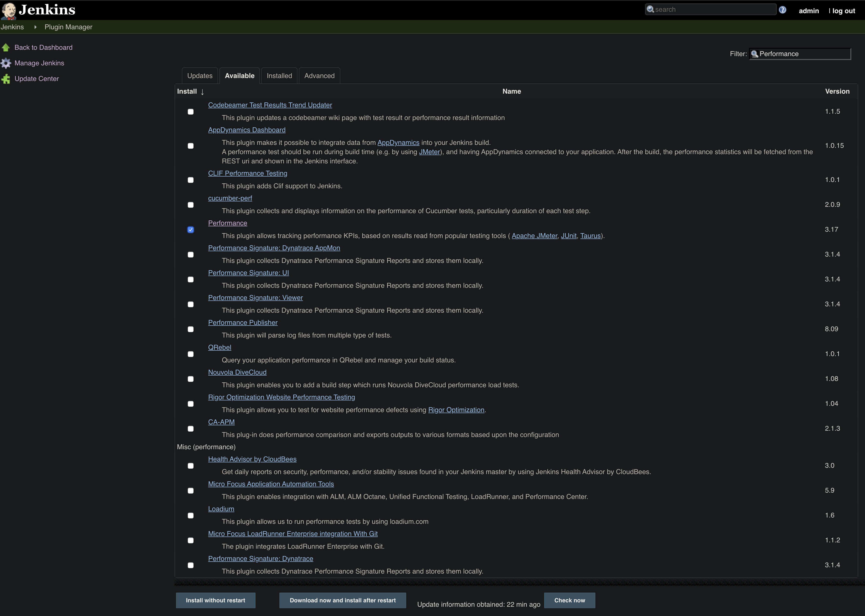
Task: Go Back to Dashboard link
Action: pos(44,47)
